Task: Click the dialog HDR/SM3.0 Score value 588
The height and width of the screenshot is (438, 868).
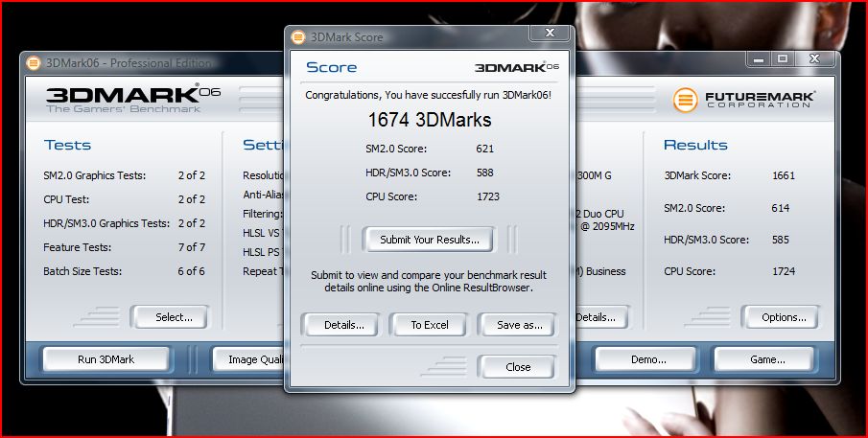Action: pyautogui.click(x=484, y=173)
